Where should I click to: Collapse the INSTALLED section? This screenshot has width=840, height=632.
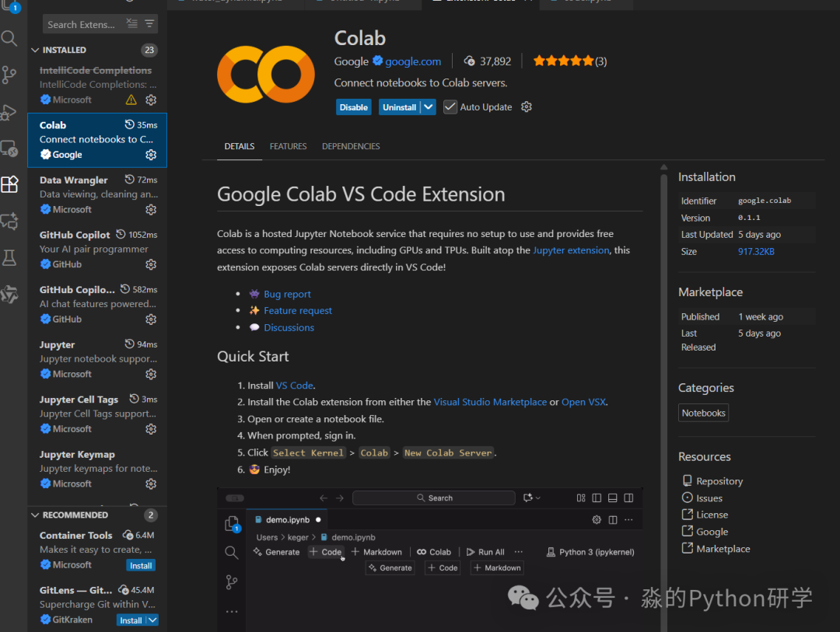(35, 50)
